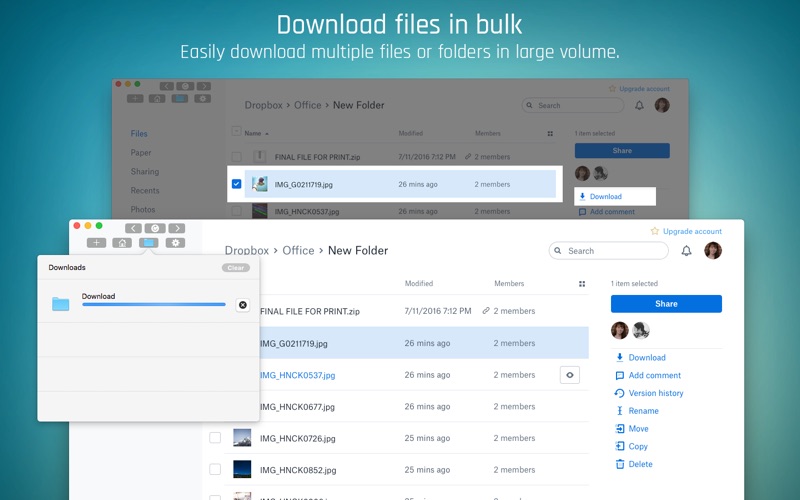Click the IMG_HNCK0726.jpg thumbnail
This screenshot has width=800, height=500.
[x=242, y=438]
